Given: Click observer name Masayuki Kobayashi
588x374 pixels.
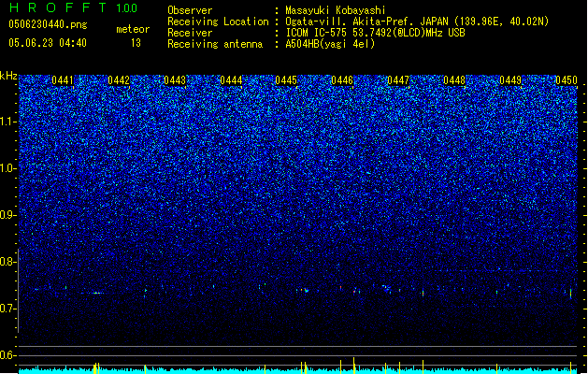Looking at the screenshot, I should (336, 10).
